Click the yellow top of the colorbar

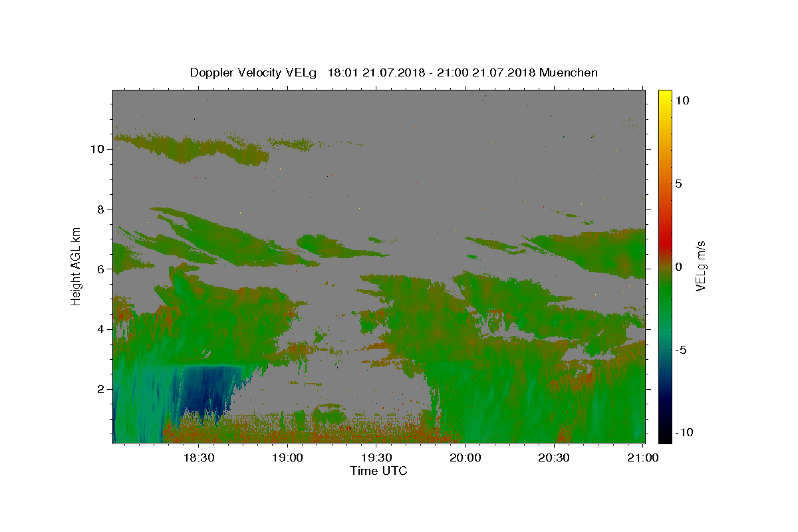click(665, 96)
